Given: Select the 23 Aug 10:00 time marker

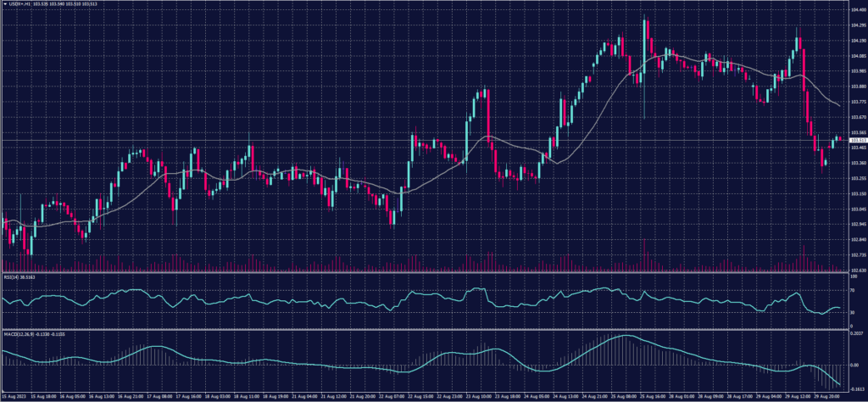Looking at the screenshot, I should click(x=481, y=395).
